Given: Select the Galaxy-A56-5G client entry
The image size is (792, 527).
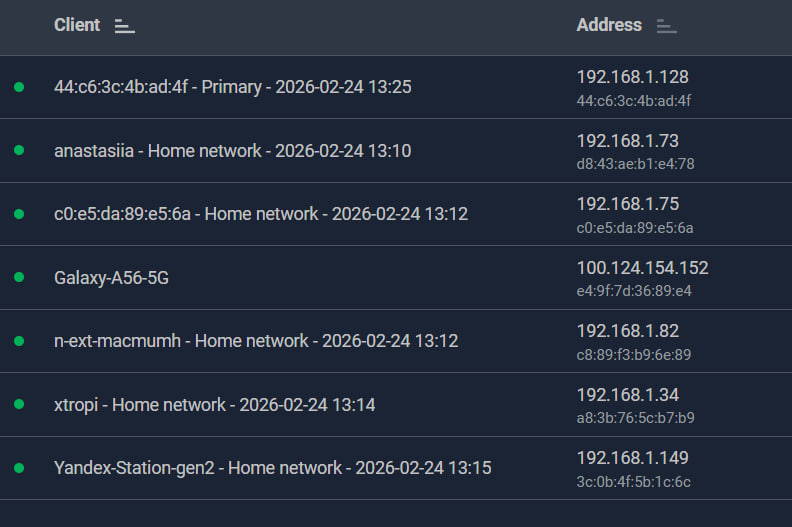Looking at the screenshot, I should (x=111, y=278).
